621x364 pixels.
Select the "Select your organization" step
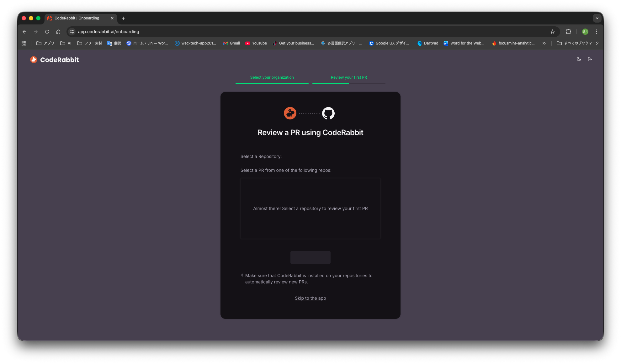pos(272,77)
